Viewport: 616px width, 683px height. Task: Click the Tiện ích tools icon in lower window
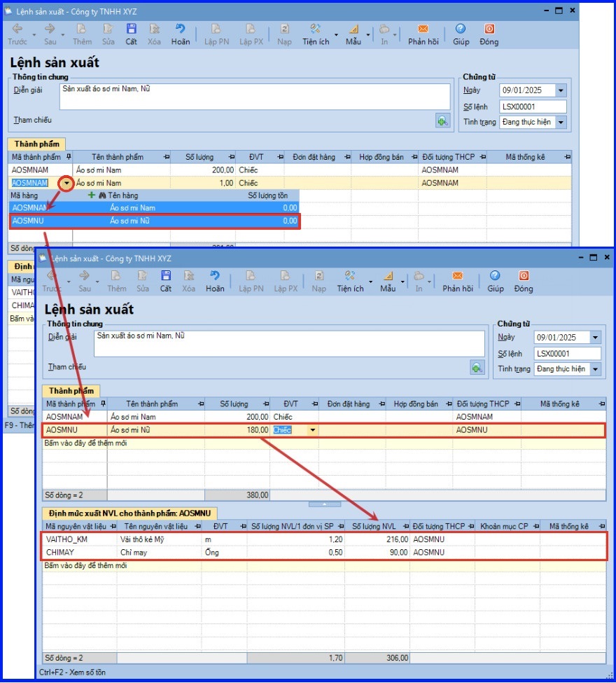pos(350,276)
